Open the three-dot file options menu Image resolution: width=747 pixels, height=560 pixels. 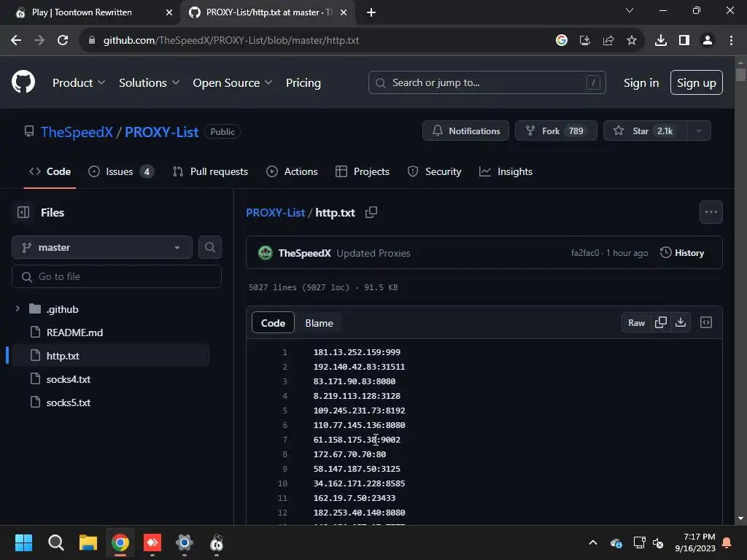coord(711,212)
